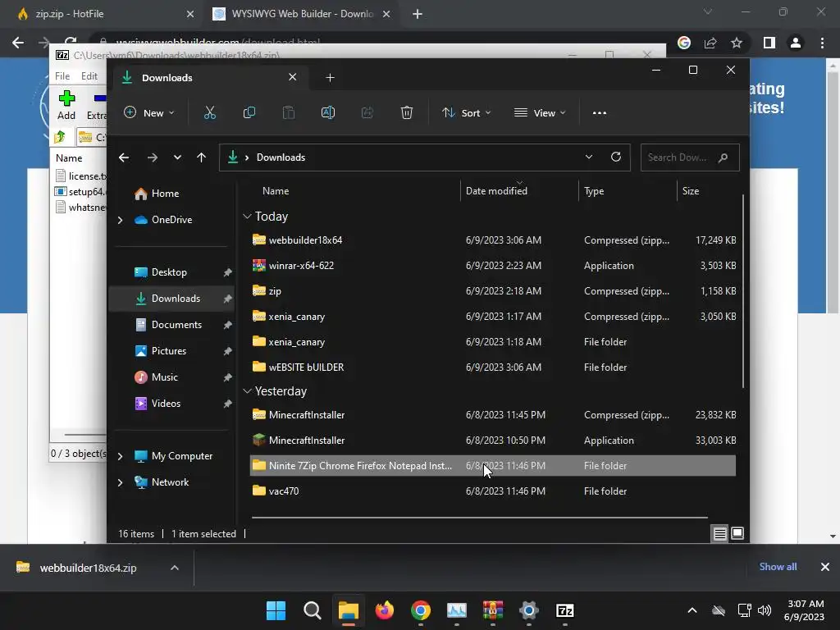Image resolution: width=840 pixels, height=630 pixels.
Task: Click the Delete trash icon in Explorer
Action: (407, 113)
